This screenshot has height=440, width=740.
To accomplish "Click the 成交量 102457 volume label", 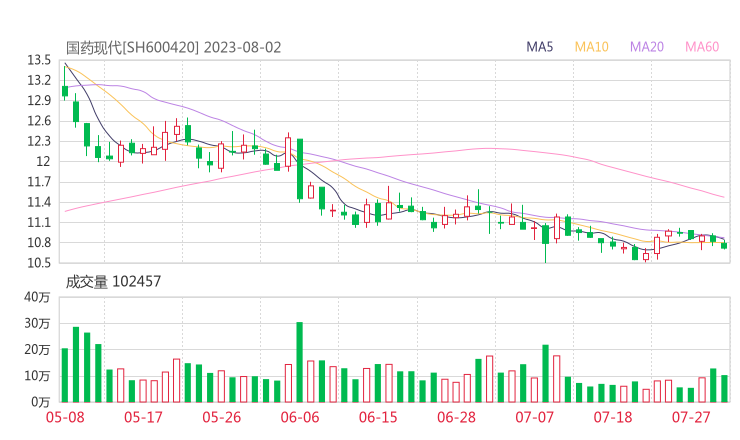I will tap(113, 282).
